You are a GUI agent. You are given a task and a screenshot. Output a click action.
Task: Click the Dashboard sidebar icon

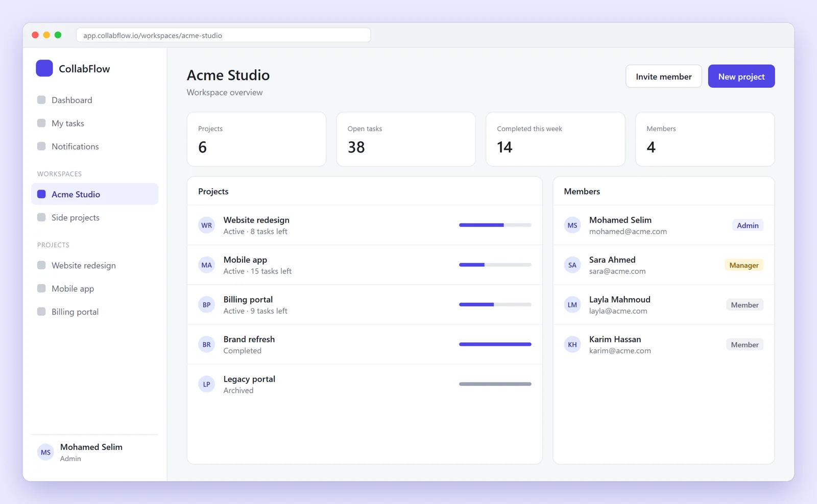tap(41, 100)
